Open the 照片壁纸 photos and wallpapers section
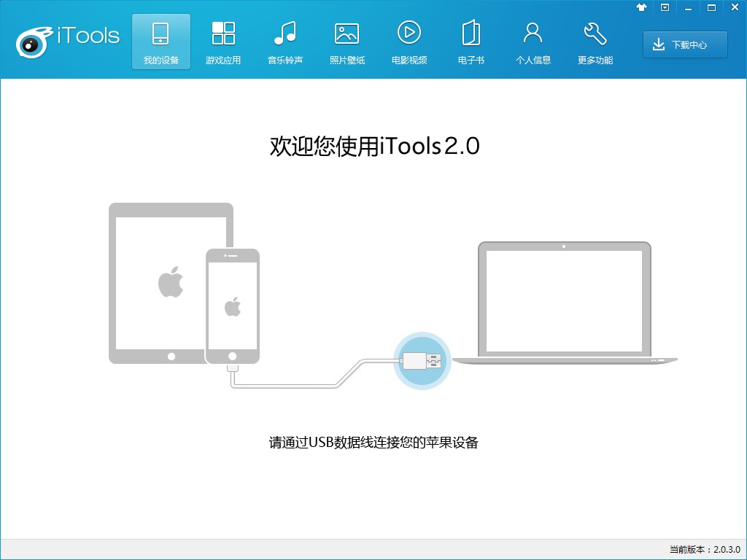This screenshot has width=747, height=560. (347, 42)
